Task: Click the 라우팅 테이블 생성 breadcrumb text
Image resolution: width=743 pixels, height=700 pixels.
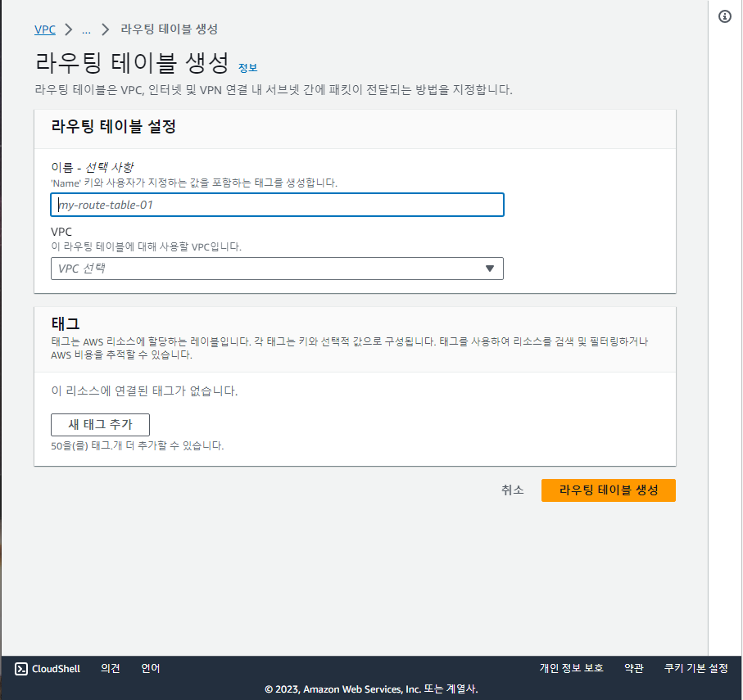Action: pyautogui.click(x=170, y=29)
